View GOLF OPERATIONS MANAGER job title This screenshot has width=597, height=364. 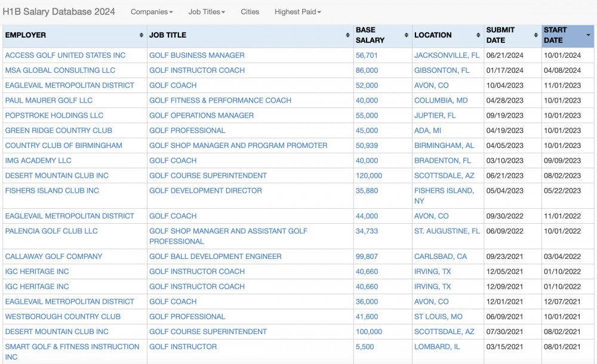201,115
